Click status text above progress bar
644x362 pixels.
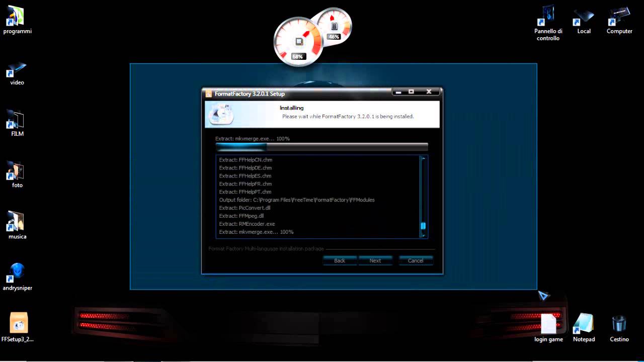253,139
